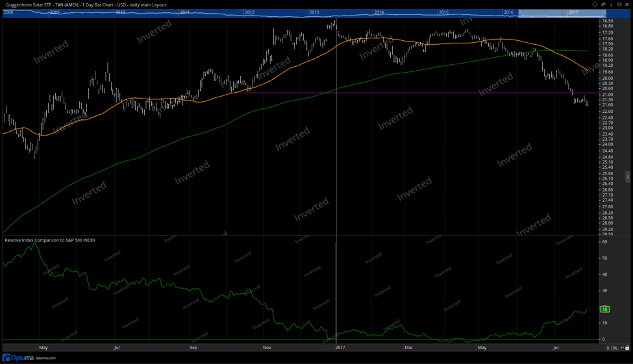
Task: Click the Optuma logo
Action: tap(18, 358)
